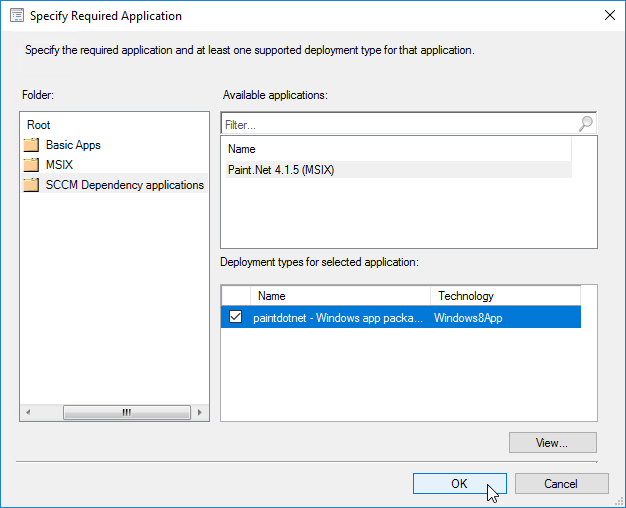The image size is (626, 508).
Task: Sort deployment types by Name column
Action: pos(340,296)
